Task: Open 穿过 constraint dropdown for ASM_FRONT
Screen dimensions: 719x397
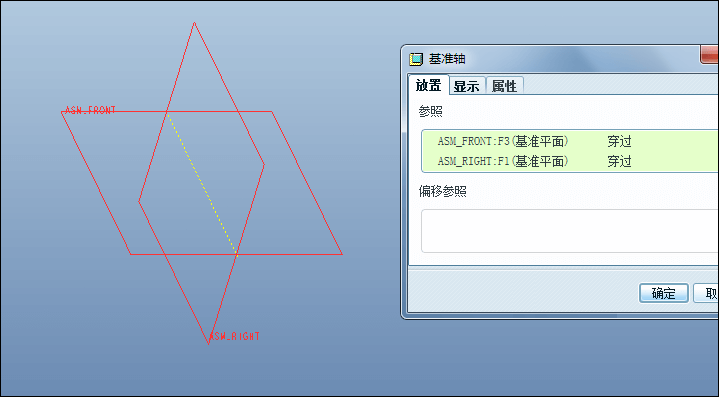Action: pyautogui.click(x=619, y=141)
